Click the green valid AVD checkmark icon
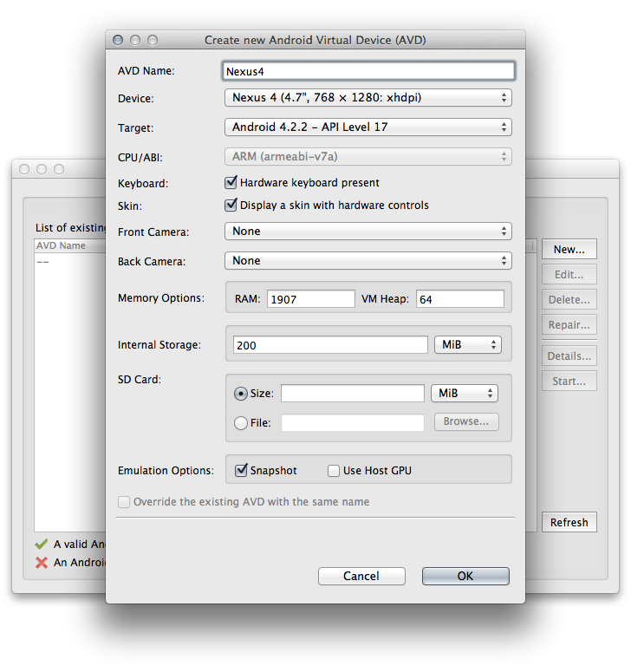 pyautogui.click(x=42, y=545)
